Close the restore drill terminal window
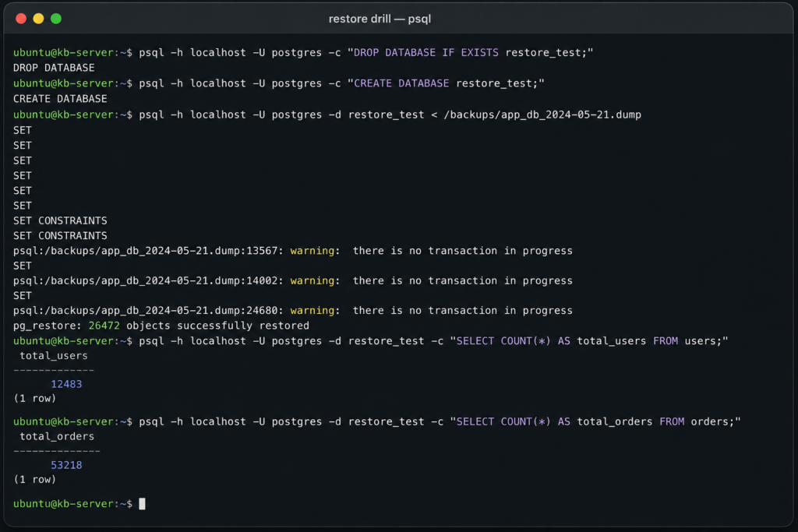 pyautogui.click(x=21, y=19)
